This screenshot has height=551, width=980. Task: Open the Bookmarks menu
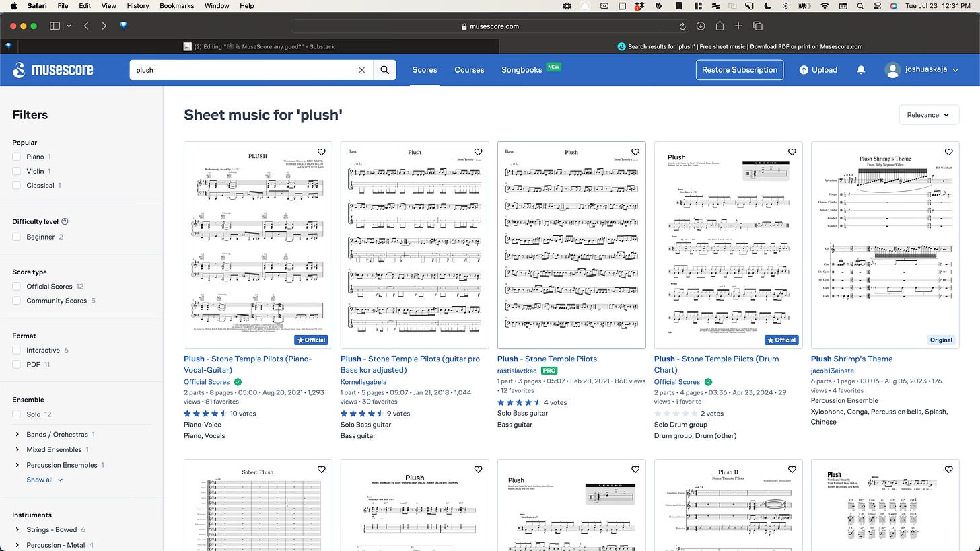[176, 6]
